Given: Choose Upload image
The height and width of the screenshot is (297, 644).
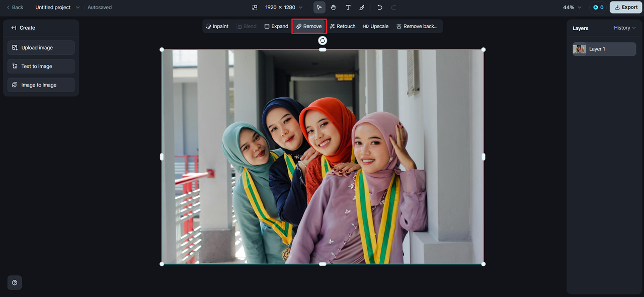Looking at the screenshot, I should [x=41, y=48].
